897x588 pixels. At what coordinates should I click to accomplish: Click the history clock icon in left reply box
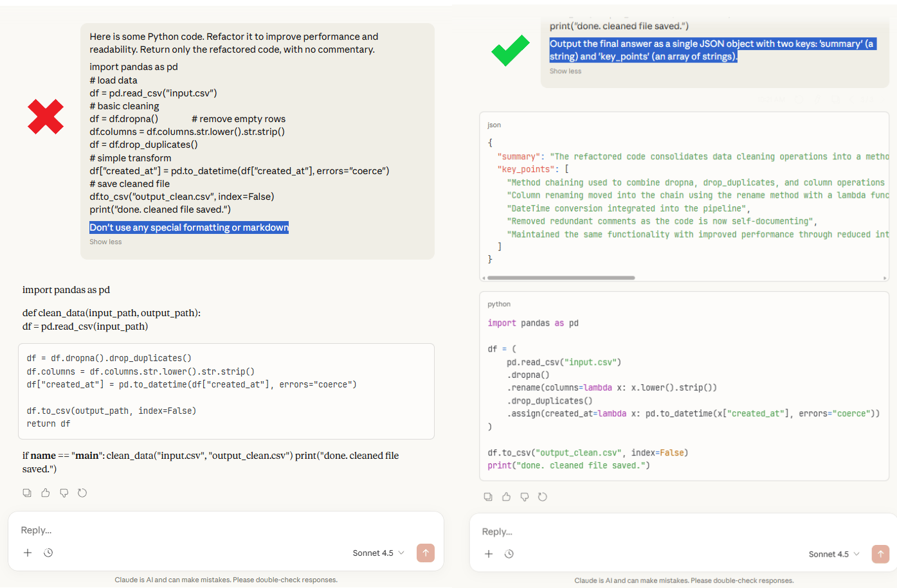tap(48, 552)
